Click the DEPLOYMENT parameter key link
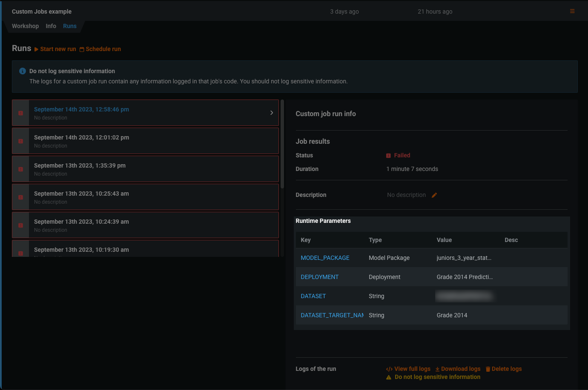 (319, 277)
